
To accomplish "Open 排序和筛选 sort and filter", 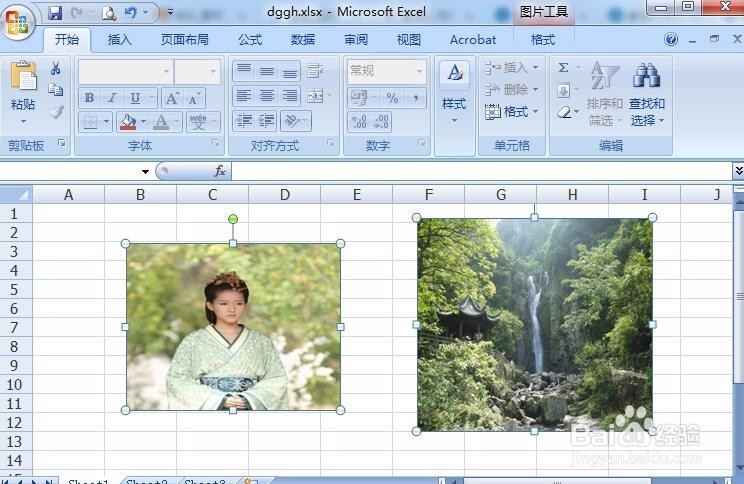I will pos(604,94).
